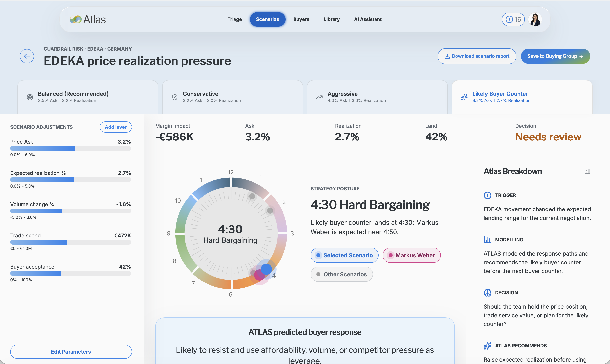Open the alerts badge showing 16
Viewport: 610px width, 364px height.
click(513, 19)
